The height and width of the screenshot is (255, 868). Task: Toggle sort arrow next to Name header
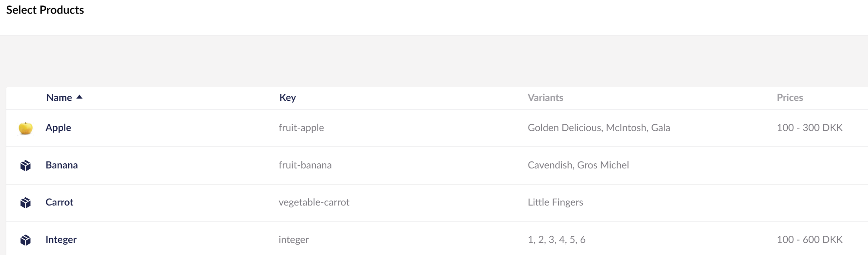(x=79, y=97)
